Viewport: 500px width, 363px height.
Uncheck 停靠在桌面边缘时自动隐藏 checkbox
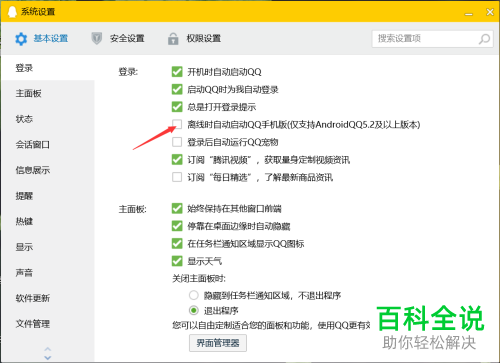pos(177,226)
